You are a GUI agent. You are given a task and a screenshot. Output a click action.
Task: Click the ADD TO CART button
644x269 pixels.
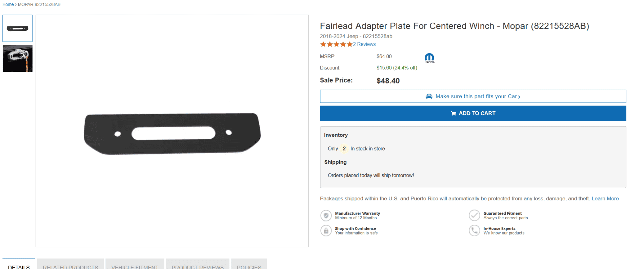click(x=473, y=113)
